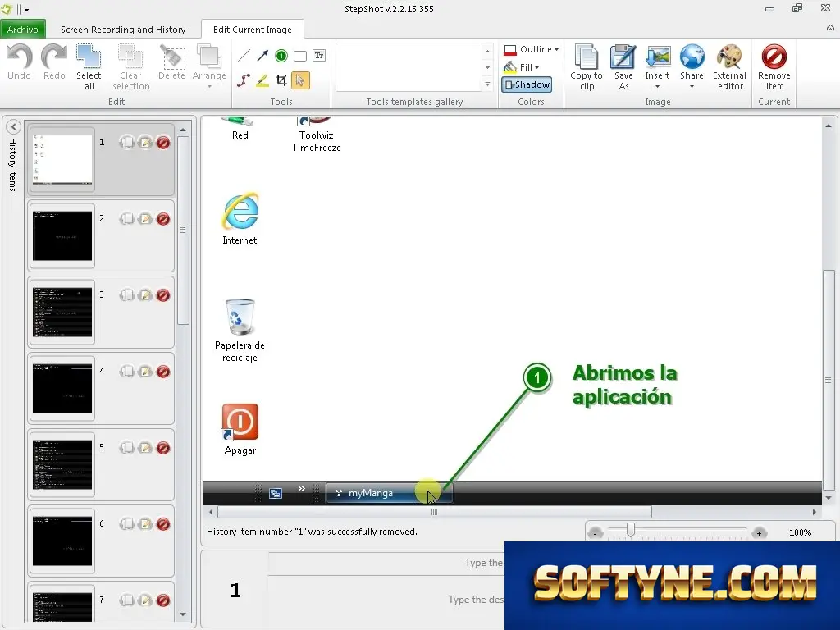The height and width of the screenshot is (630, 840).
Task: Toggle the checkbox icon on history item 2
Action: (127, 218)
